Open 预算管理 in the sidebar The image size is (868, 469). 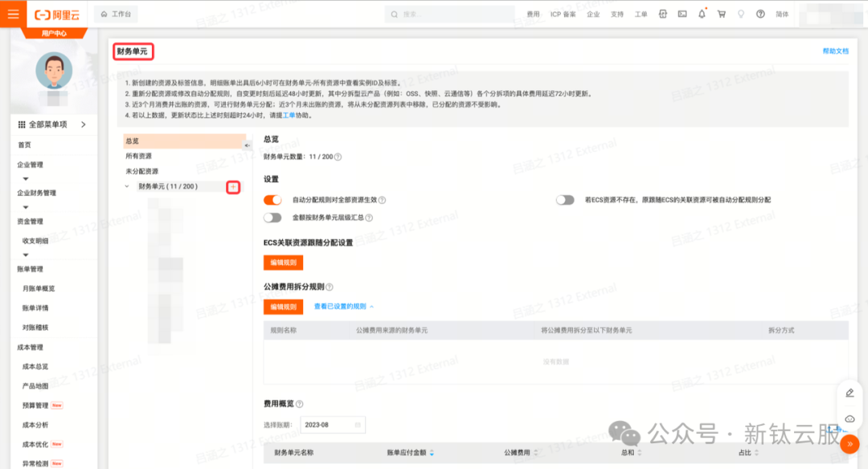coord(35,406)
